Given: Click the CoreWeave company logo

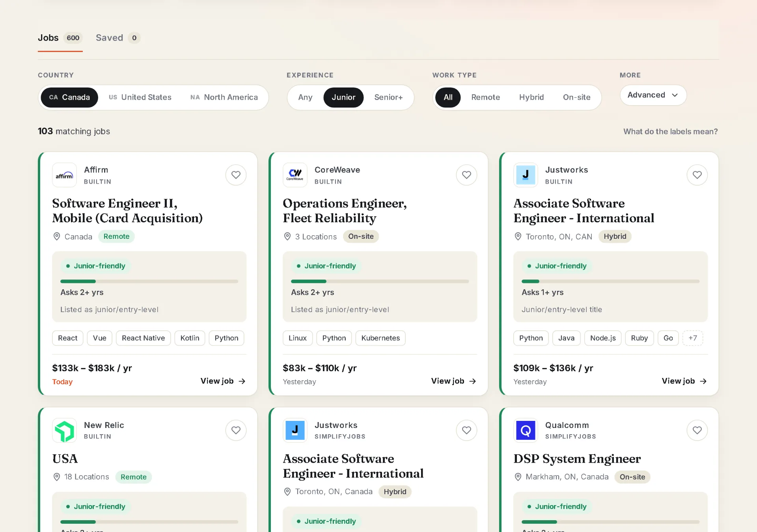Looking at the screenshot, I should (295, 175).
